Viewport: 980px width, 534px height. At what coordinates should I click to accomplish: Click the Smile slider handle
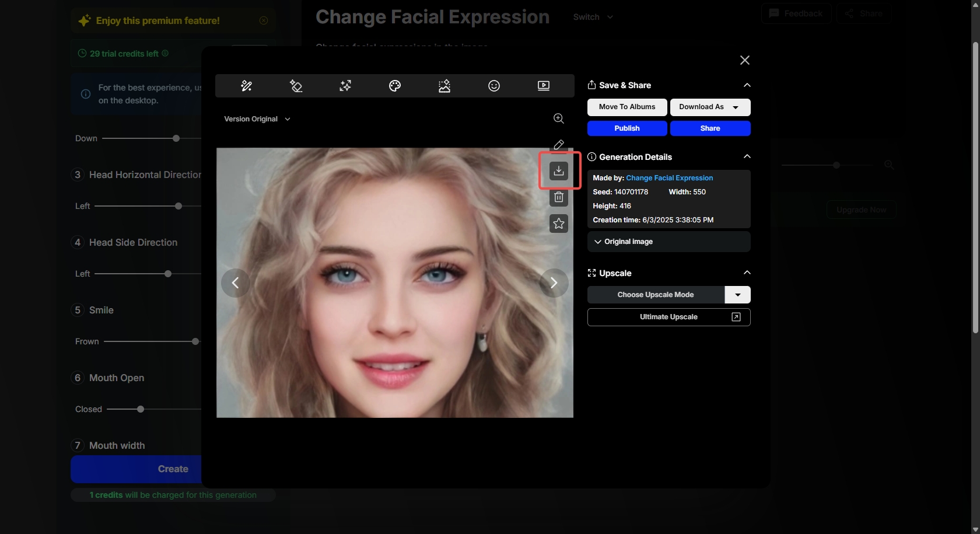[195, 341]
